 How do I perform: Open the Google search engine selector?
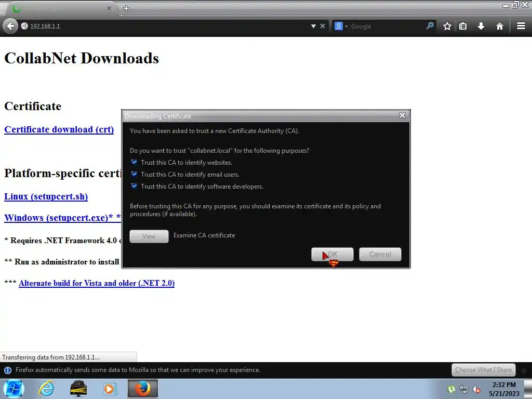coord(341,26)
